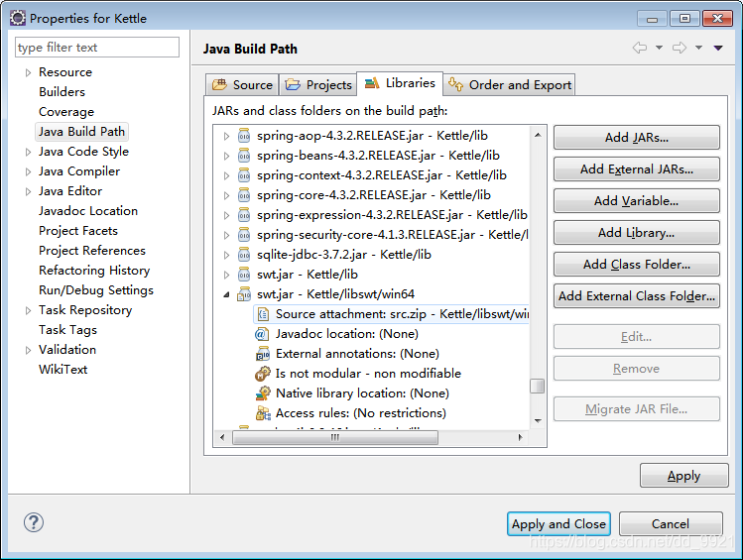Click Add External JARs... button
The image size is (743, 560).
pos(637,169)
